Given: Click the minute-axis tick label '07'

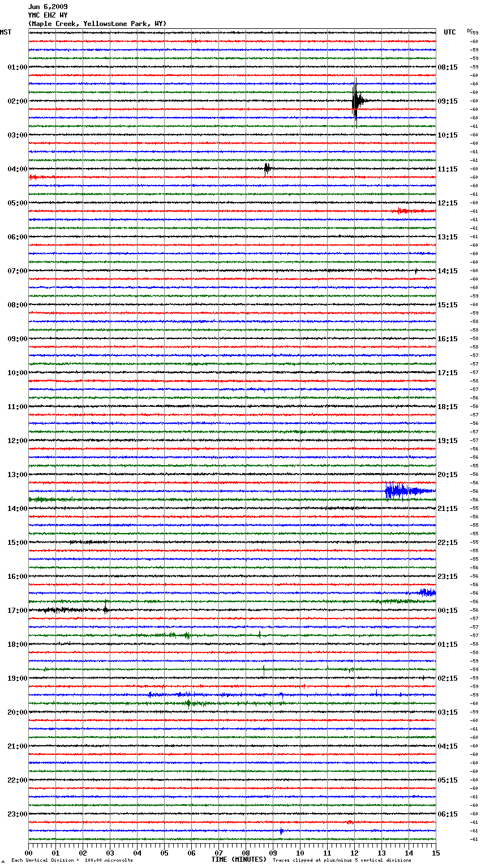Looking at the screenshot, I should 218,853.
